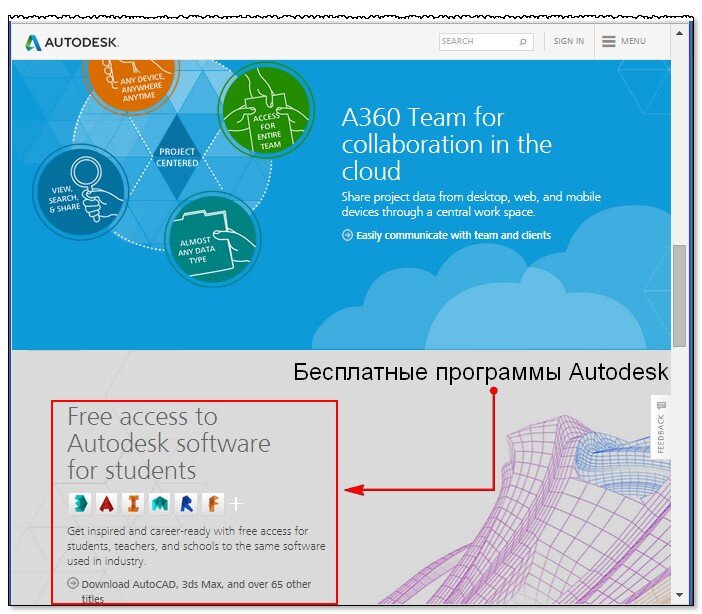Click the Autodesk logo in the header

72,43
